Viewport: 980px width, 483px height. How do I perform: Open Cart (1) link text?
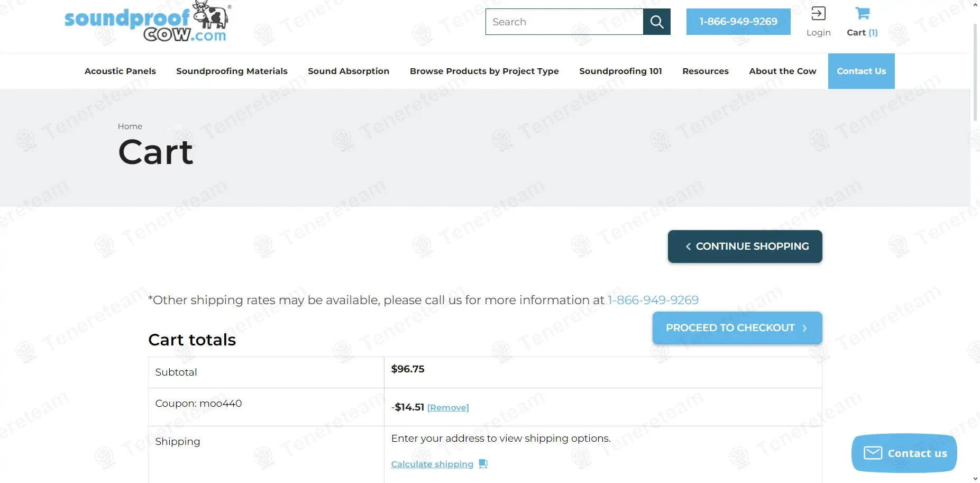pos(862,32)
